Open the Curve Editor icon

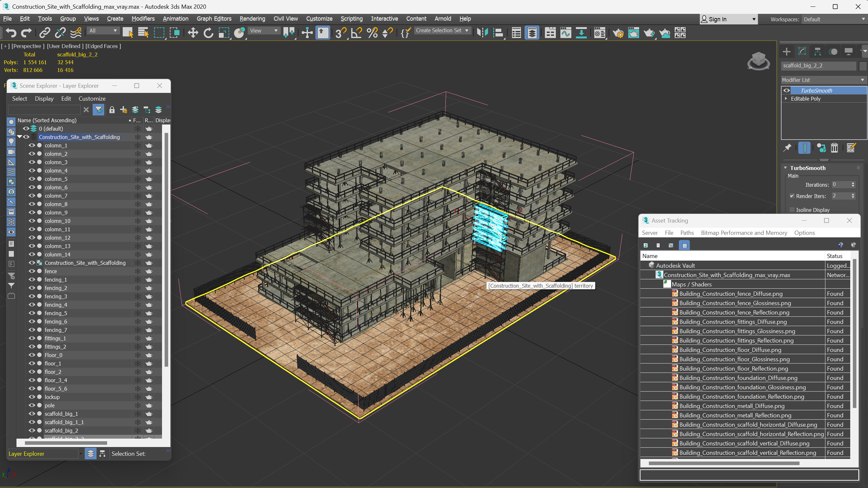[x=566, y=33]
